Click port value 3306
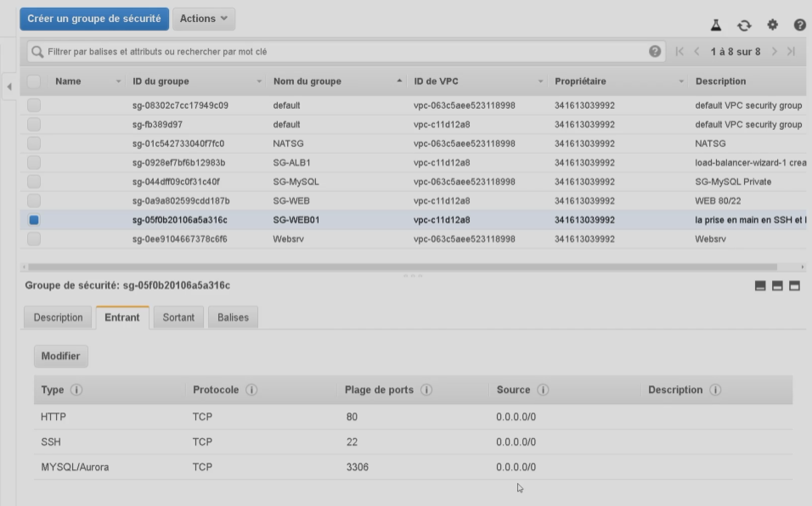Image resolution: width=812 pixels, height=506 pixels. tap(358, 467)
